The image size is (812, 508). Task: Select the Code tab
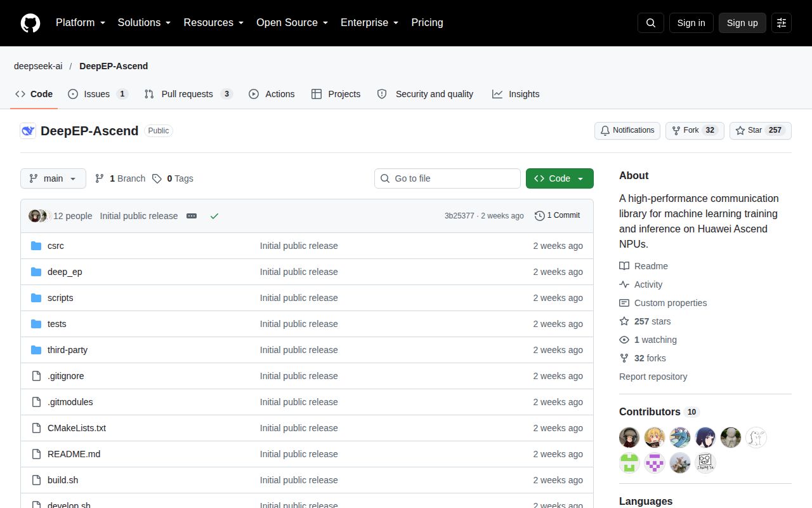[34, 94]
